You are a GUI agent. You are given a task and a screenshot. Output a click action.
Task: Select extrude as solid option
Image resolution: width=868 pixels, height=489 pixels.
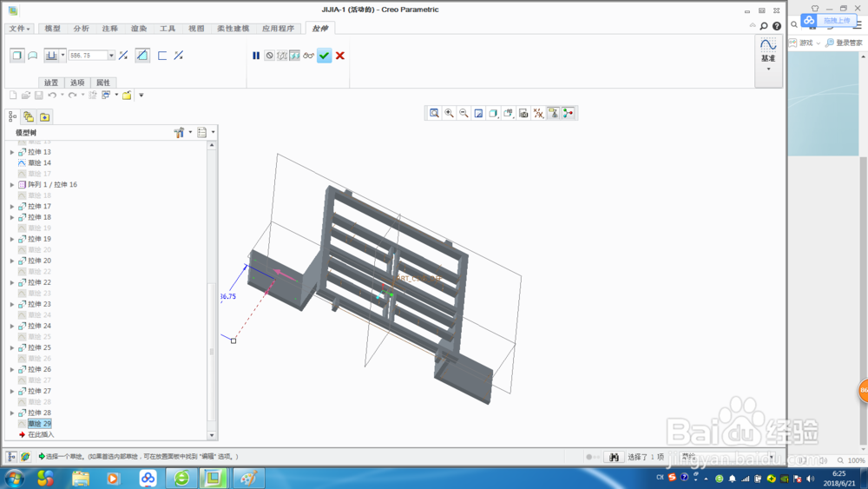pyautogui.click(x=17, y=56)
